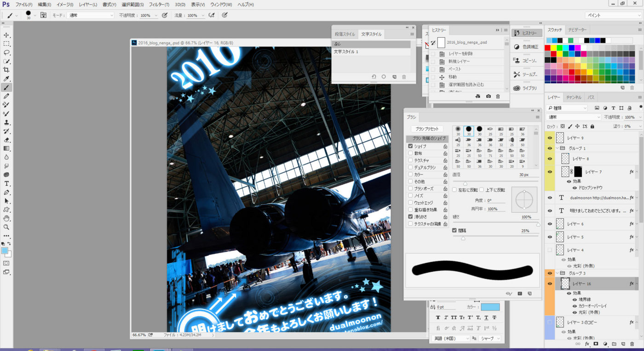Select the 文字スタイル 1 entry

pos(372,52)
